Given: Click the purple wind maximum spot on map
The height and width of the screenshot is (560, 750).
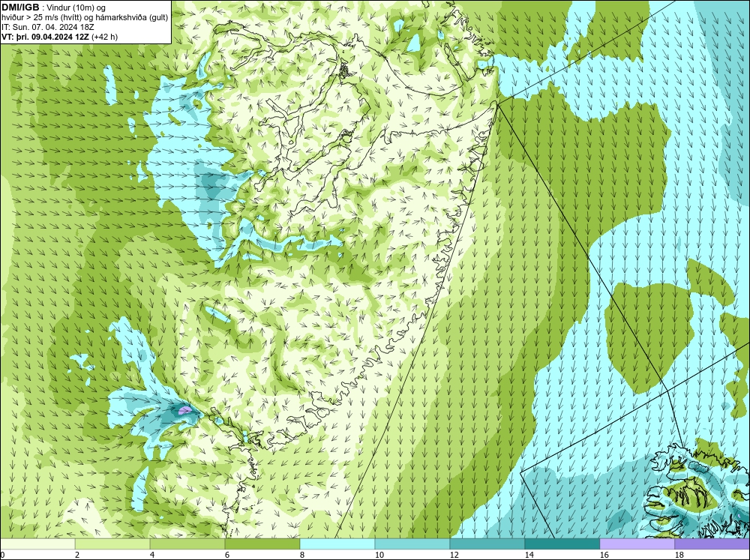Looking at the screenshot, I should [x=184, y=410].
